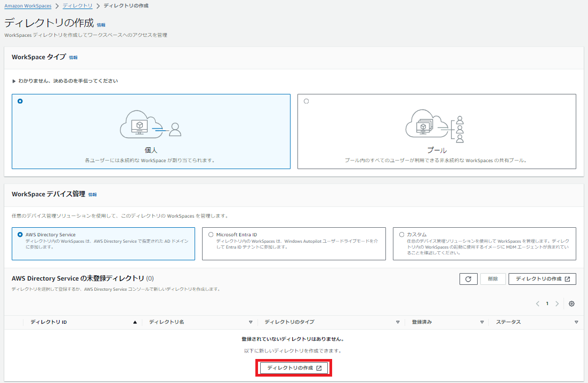Click ディレクトリの作成 button in table header
Image resolution: width=588 pixels, height=383 pixels.
(x=542, y=279)
